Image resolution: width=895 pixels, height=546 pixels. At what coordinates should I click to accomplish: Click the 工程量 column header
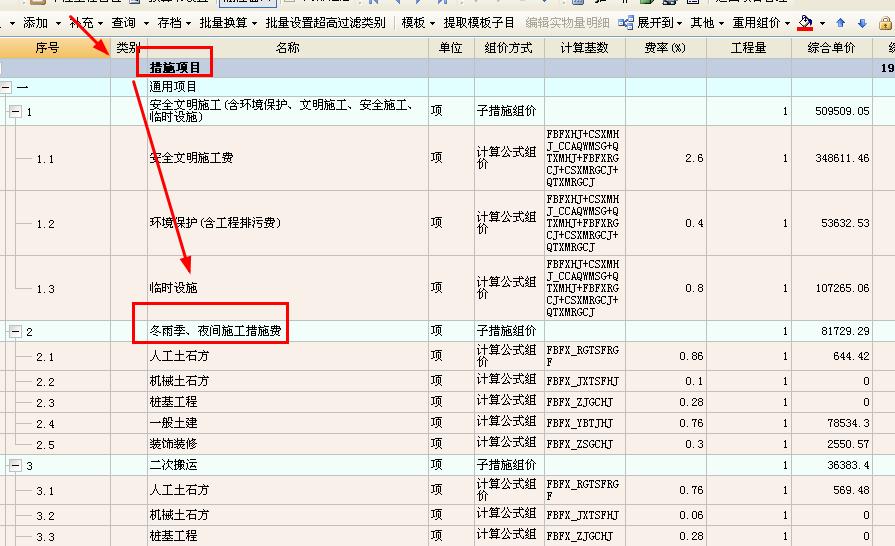(748, 48)
